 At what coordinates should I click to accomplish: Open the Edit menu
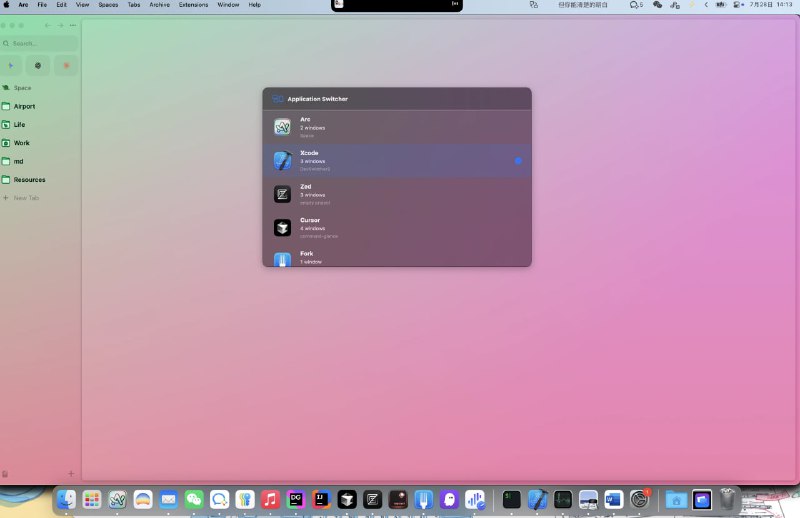click(x=62, y=5)
